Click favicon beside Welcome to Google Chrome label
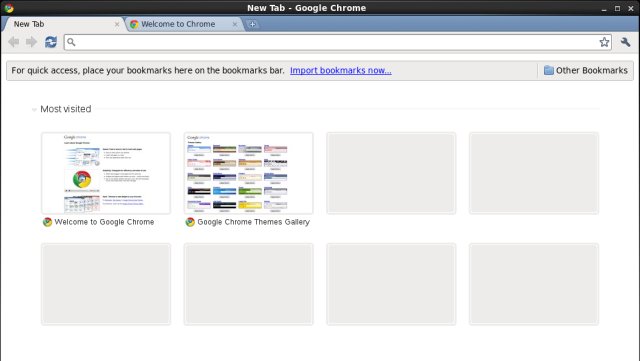Screen dimensions: 640x361 (47, 222)
